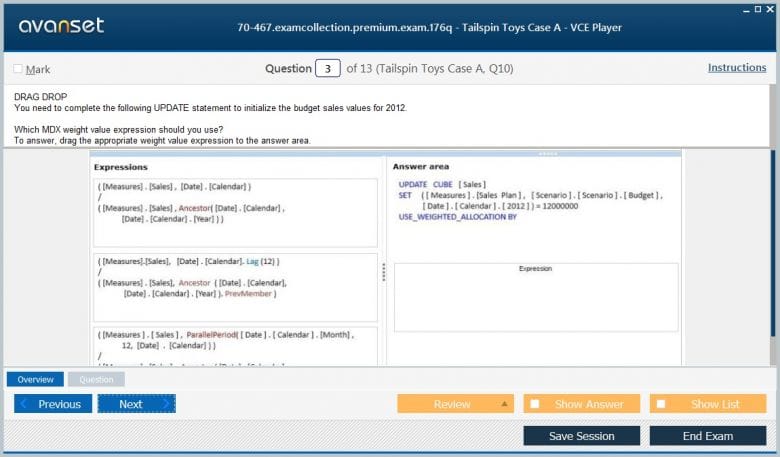Click the 'UPDATE CUBE [Sales]' statement text

pyautogui.click(x=442, y=184)
